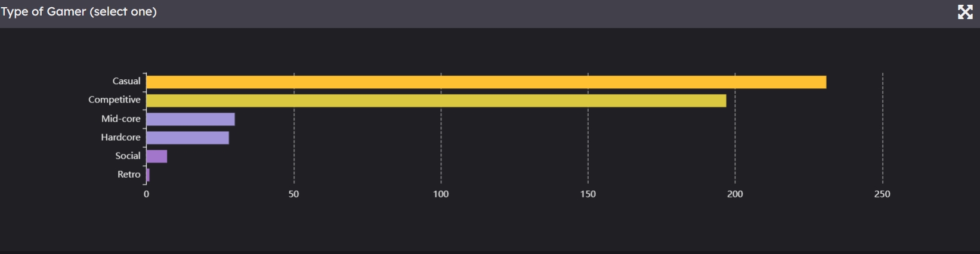Select the yellow Competitive bar

click(x=435, y=101)
